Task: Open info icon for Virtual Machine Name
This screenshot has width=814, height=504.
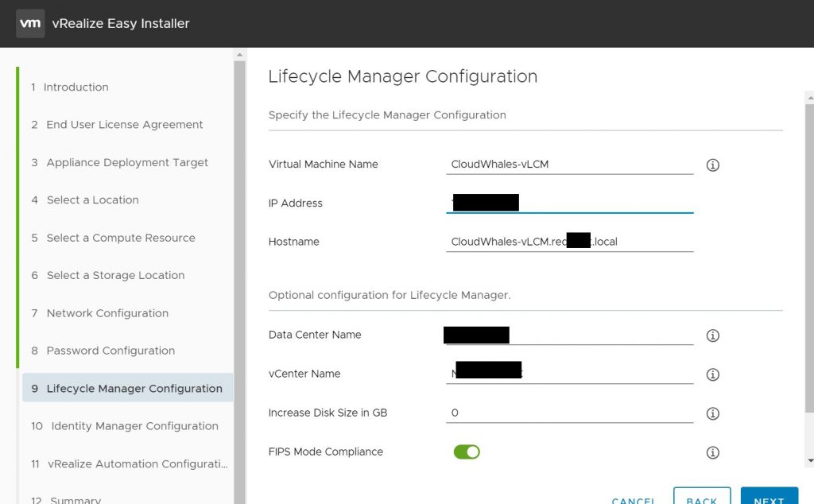Action: 713,165
